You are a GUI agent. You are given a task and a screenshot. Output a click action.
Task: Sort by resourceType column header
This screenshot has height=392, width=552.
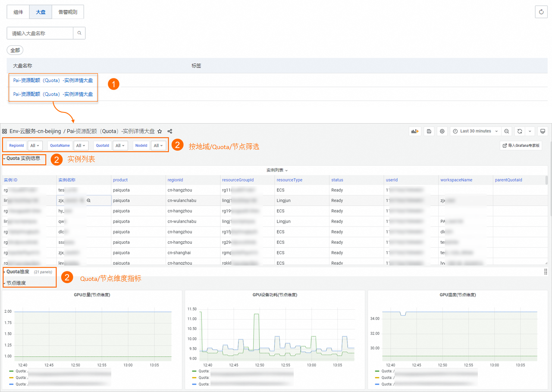[x=290, y=180]
